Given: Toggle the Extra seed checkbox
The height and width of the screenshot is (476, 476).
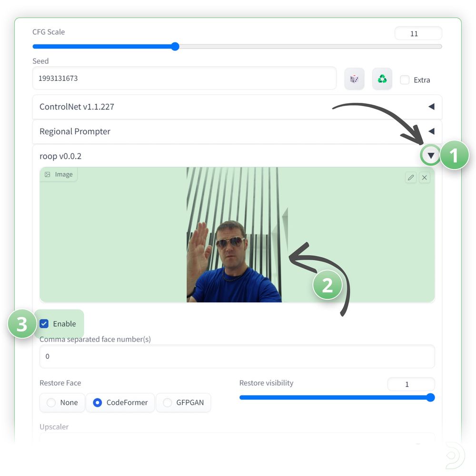Looking at the screenshot, I should click(405, 80).
